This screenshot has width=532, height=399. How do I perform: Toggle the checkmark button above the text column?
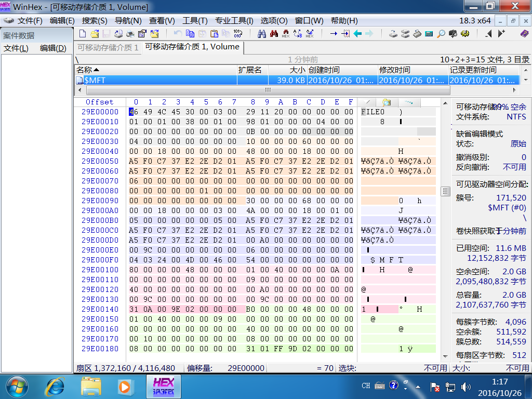point(367,102)
